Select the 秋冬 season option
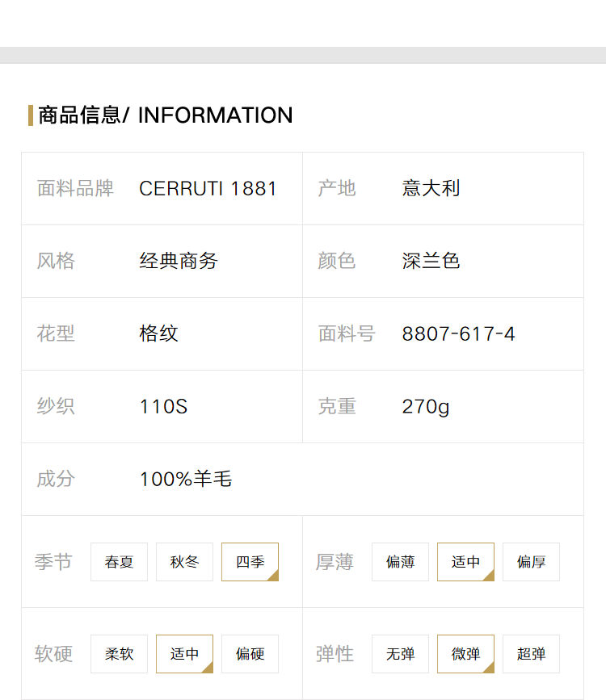606x700 pixels. pyautogui.click(x=184, y=562)
